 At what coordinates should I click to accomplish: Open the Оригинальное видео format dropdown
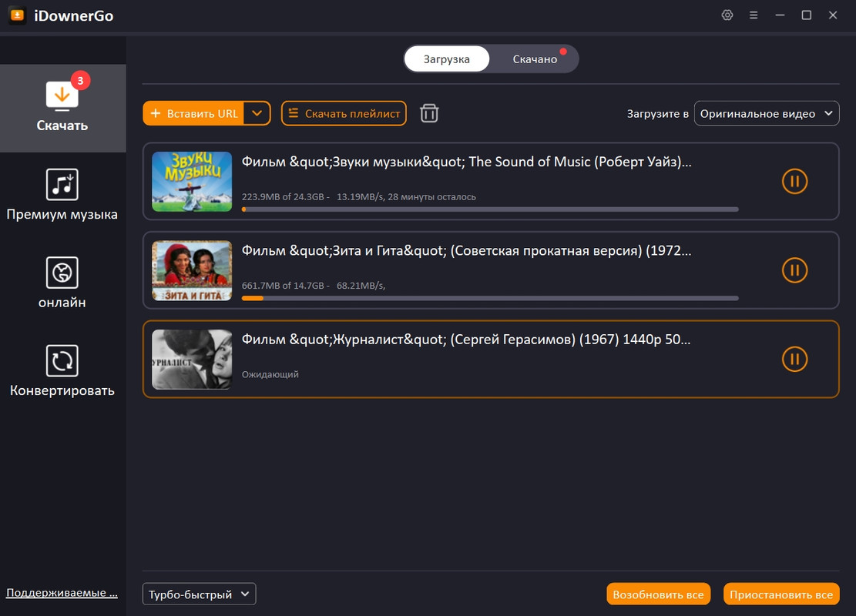[x=767, y=113]
